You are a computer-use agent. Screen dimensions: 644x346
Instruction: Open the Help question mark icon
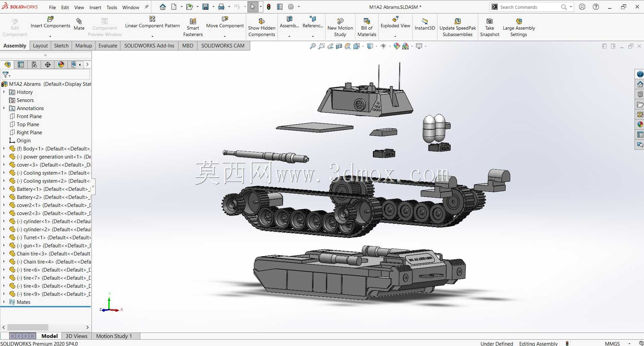click(596, 7)
